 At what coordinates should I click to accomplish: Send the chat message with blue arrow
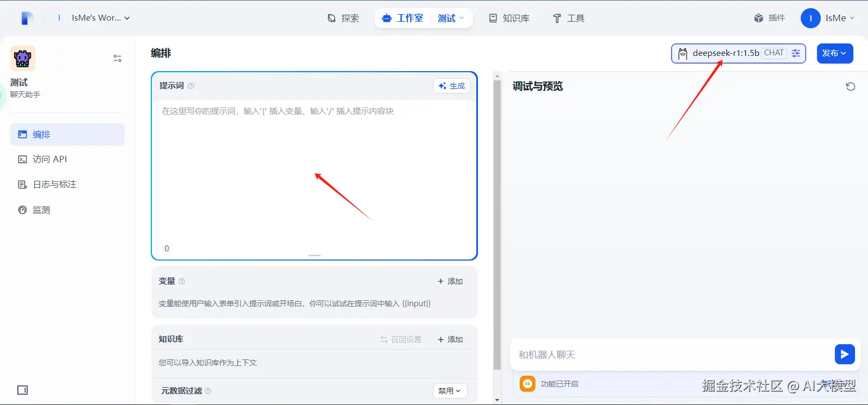click(x=845, y=355)
